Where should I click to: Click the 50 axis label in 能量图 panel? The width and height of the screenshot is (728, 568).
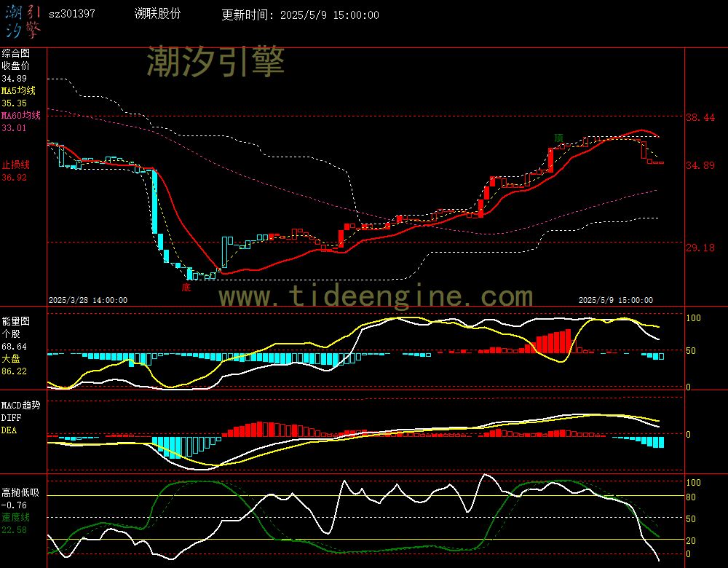691,351
